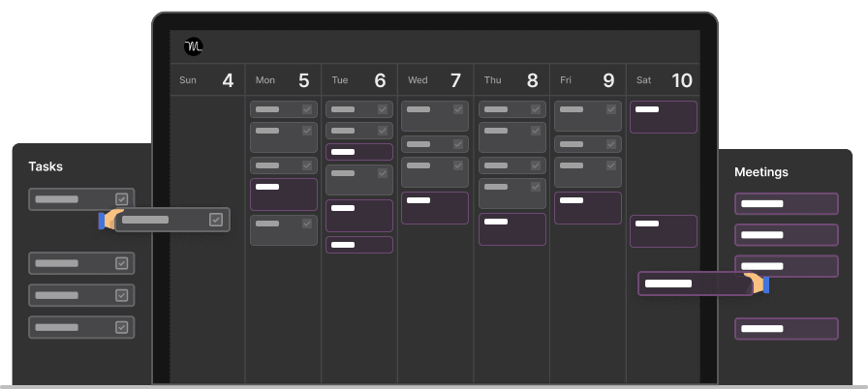Screen dimensions: 868x389
Task: Open the Wed 7 day column header
Action: (x=435, y=80)
